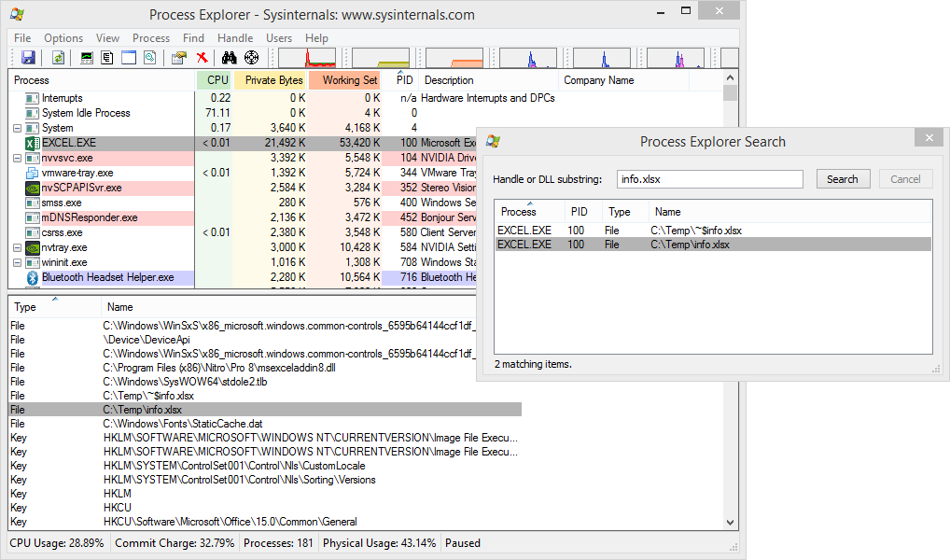
Task: Collapse the System process tree node
Action: coord(17,128)
